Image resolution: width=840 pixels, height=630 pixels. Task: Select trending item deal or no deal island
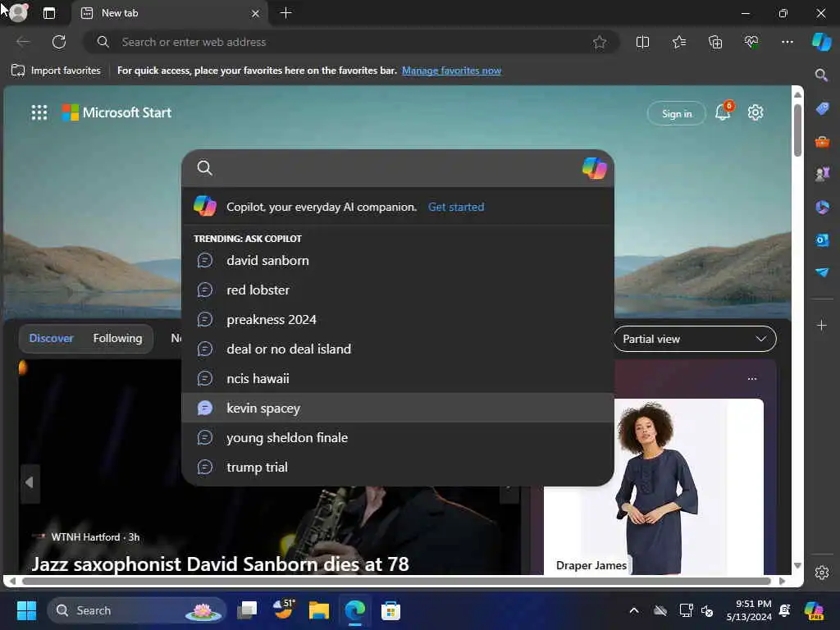pos(398,349)
